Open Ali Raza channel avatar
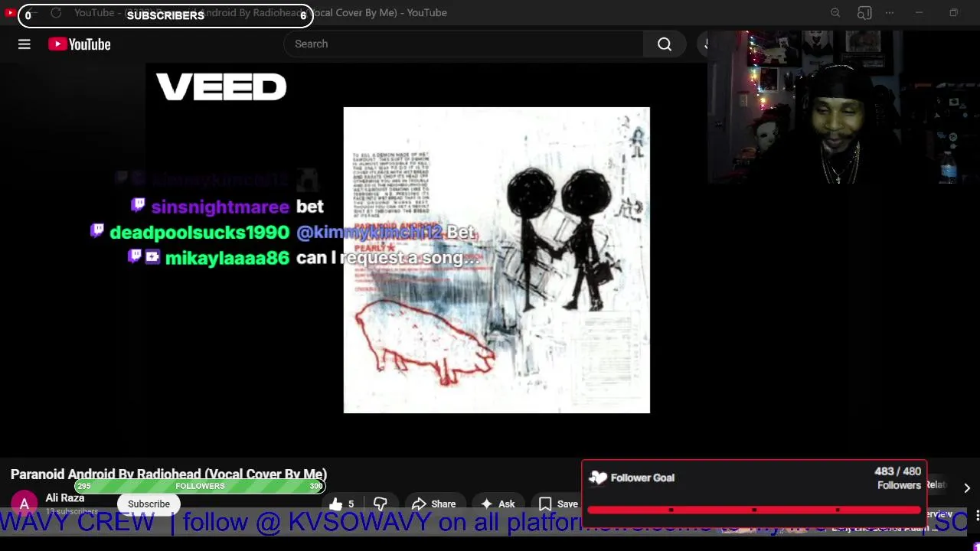 (x=24, y=504)
